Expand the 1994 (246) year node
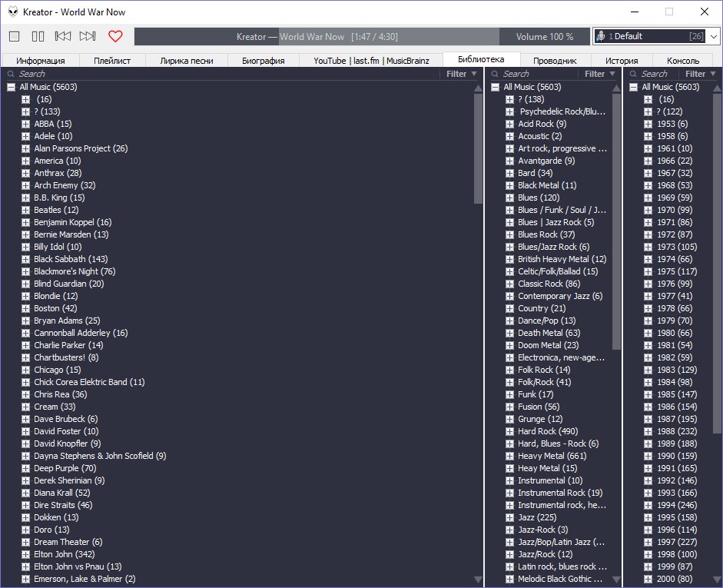 (x=648, y=505)
